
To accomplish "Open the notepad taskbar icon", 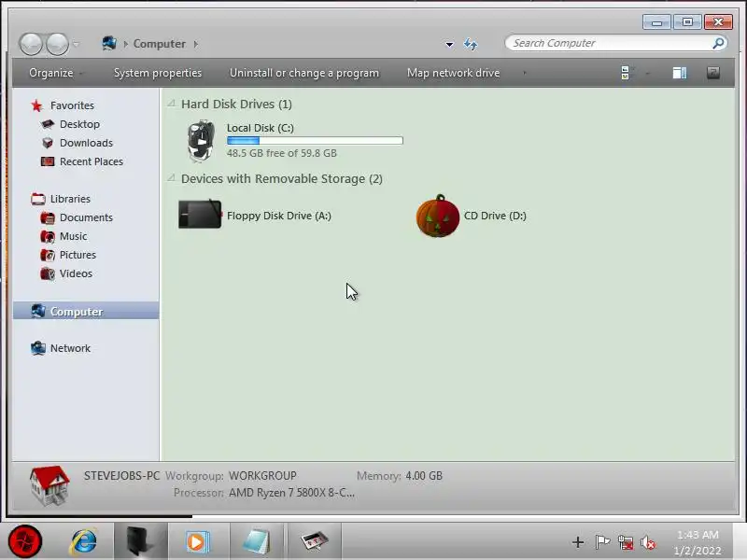I will click(256, 541).
